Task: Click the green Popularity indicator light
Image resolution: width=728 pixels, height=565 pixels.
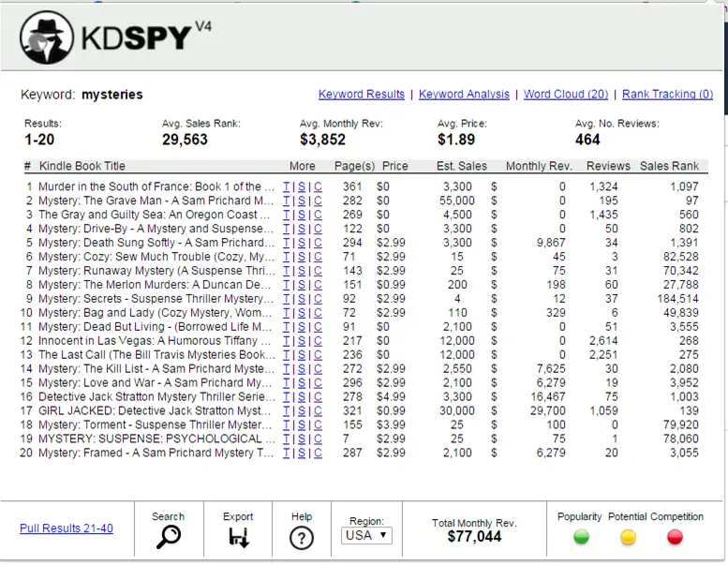Action: (x=581, y=537)
